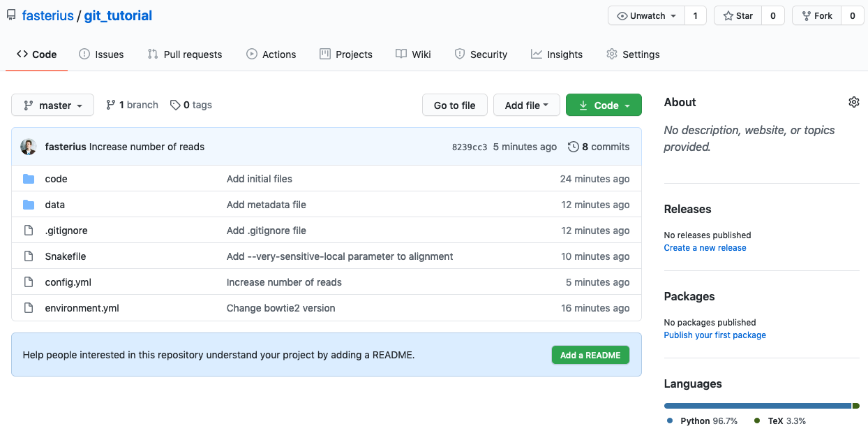Open the environment.yml file
Viewport: 868px width, 431px height.
82,308
